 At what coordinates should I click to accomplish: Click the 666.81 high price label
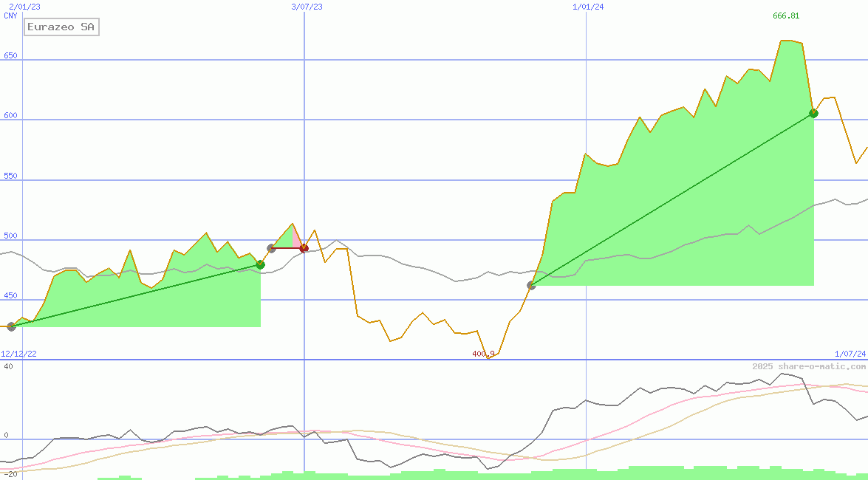[x=785, y=16]
